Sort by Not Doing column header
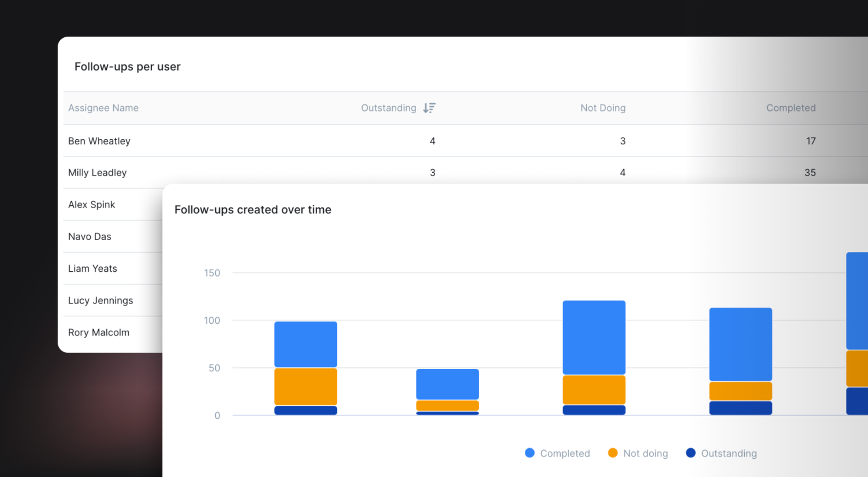Screen dimensions: 868x477 [603, 108]
